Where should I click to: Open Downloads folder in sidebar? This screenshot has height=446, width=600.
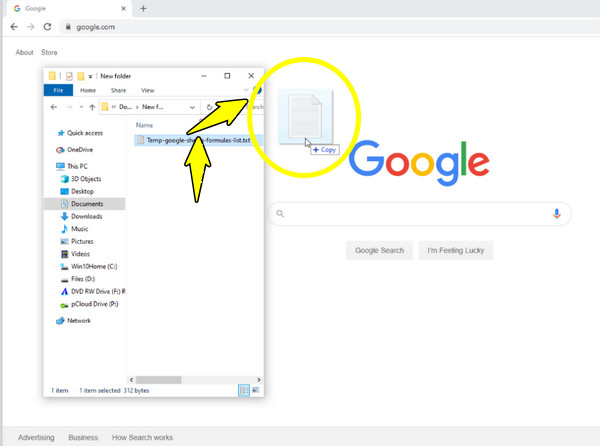(x=86, y=216)
